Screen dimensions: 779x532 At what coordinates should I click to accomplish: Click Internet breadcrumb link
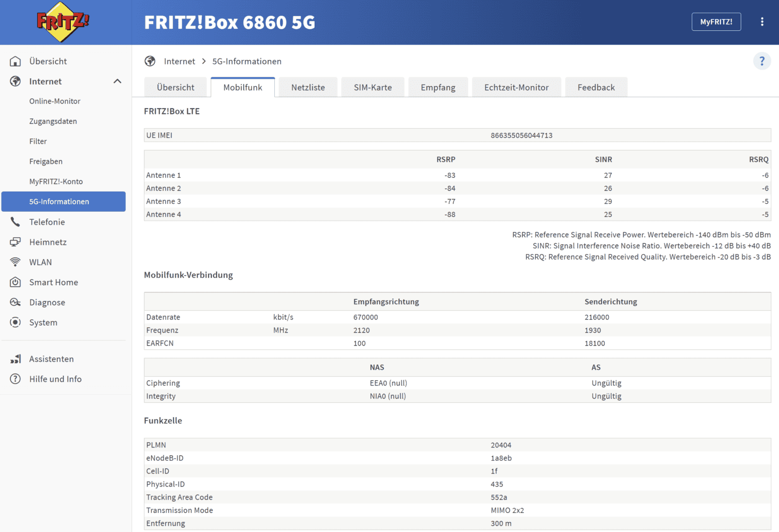179,62
